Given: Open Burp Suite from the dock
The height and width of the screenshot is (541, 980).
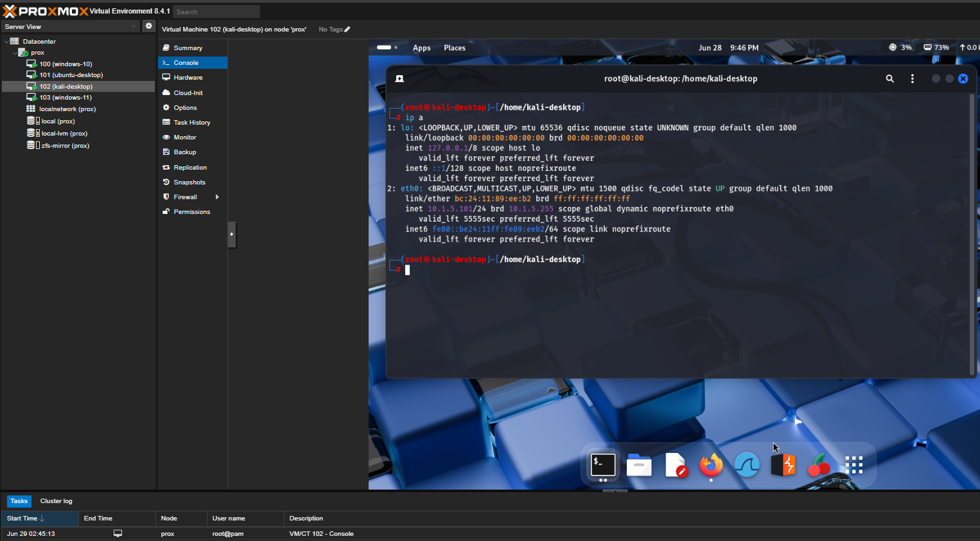Looking at the screenshot, I should click(782, 465).
